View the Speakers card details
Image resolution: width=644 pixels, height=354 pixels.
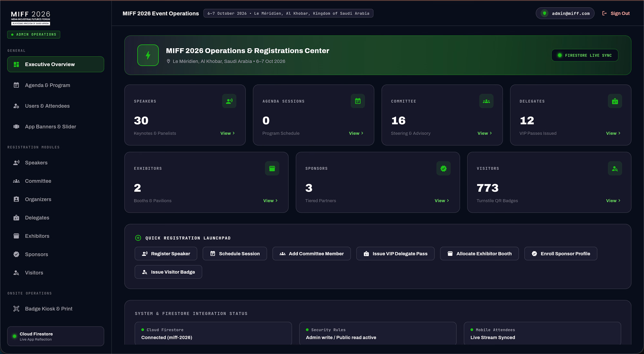pyautogui.click(x=227, y=133)
